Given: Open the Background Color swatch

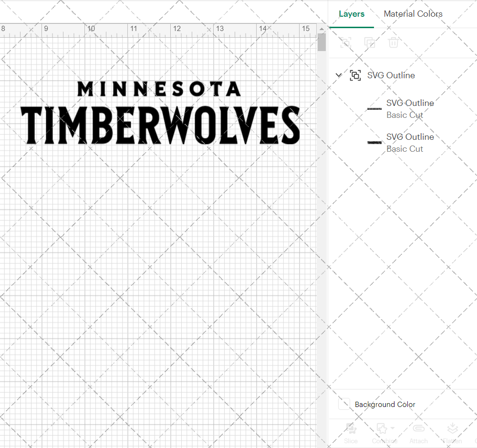Looking at the screenshot, I should 344,404.
